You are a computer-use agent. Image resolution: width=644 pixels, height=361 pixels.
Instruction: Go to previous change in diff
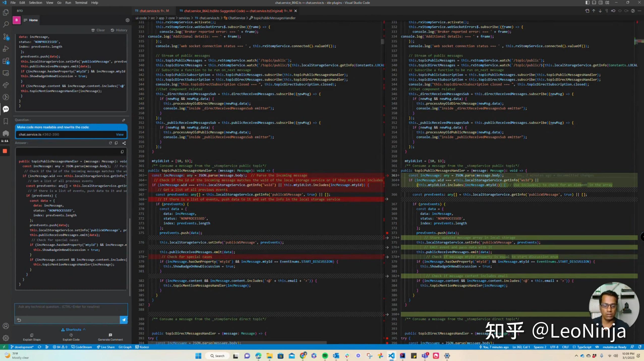pyautogui.click(x=594, y=11)
